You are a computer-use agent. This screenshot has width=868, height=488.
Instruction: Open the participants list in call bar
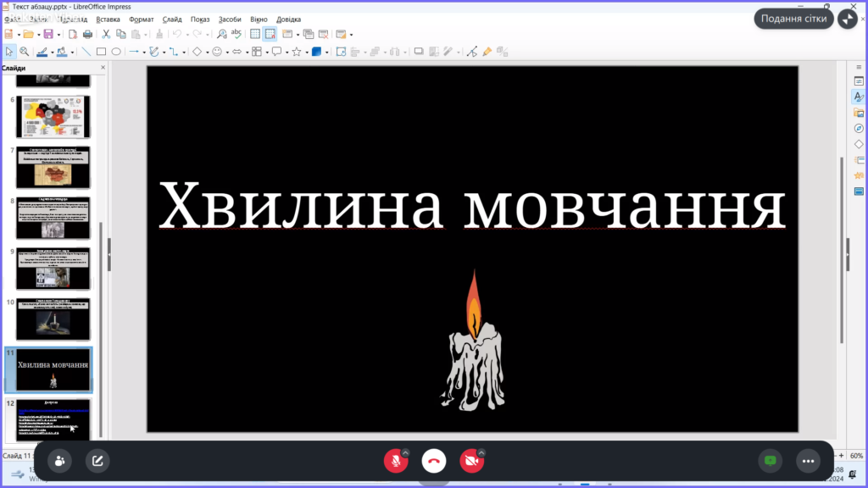pos(60,461)
